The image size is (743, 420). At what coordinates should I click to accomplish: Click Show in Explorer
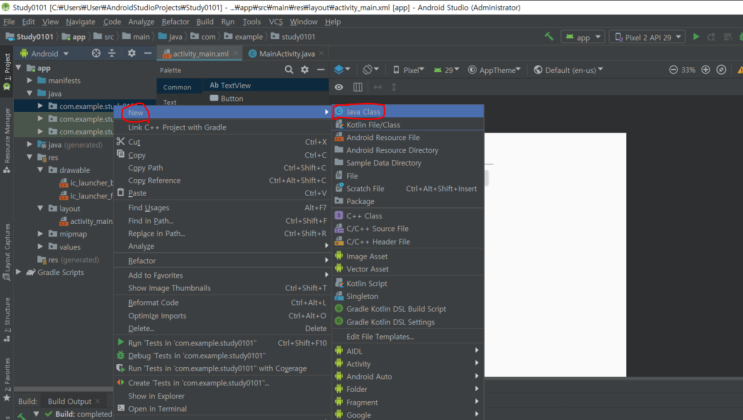click(x=222, y=396)
